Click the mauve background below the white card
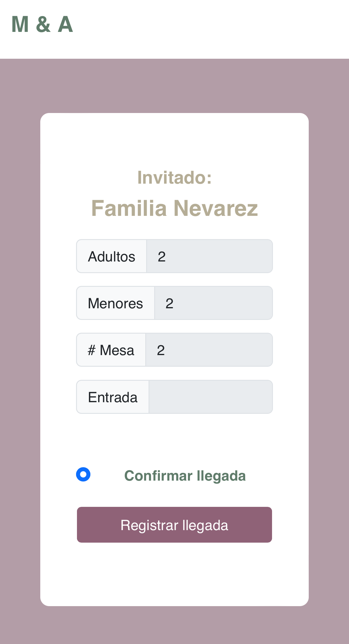This screenshot has width=349, height=644. (174, 626)
